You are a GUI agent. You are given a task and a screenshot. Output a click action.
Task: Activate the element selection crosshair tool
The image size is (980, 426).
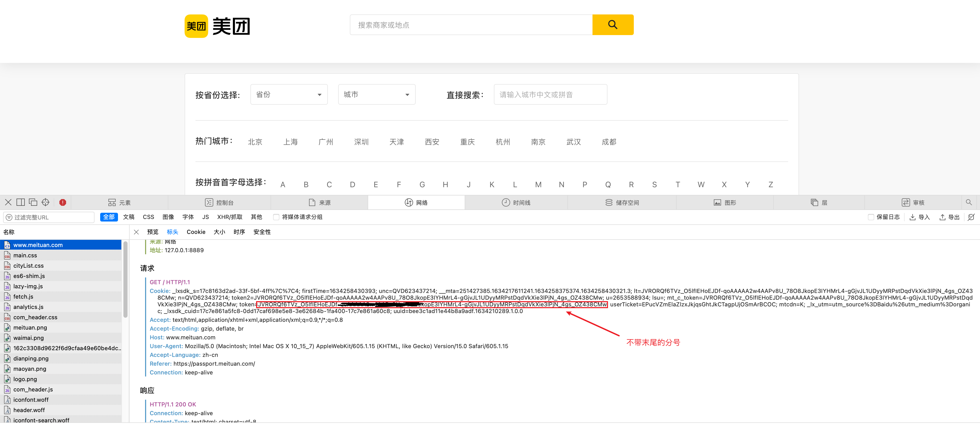pyautogui.click(x=45, y=202)
